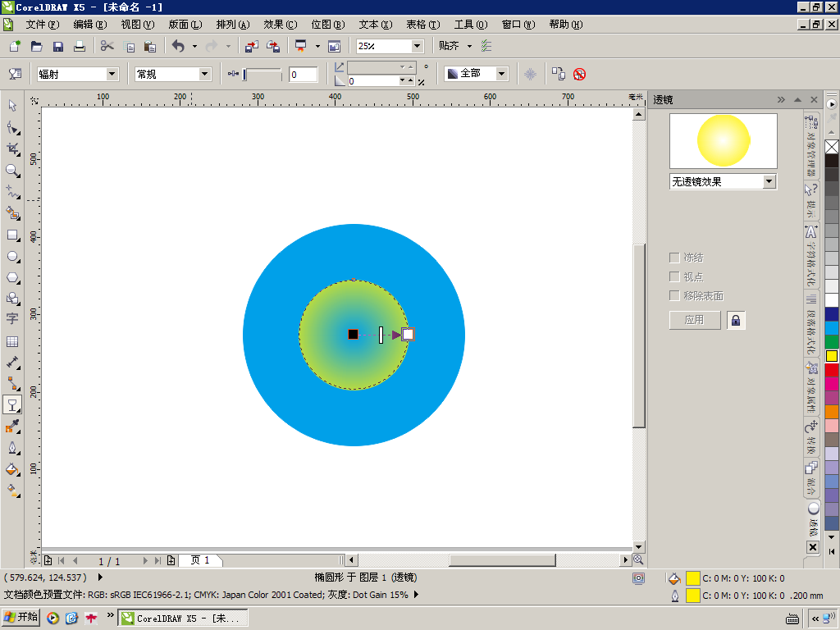The height and width of the screenshot is (630, 840).
Task: Toggle the 冻结 checkbox in lens panel
Action: [675, 258]
